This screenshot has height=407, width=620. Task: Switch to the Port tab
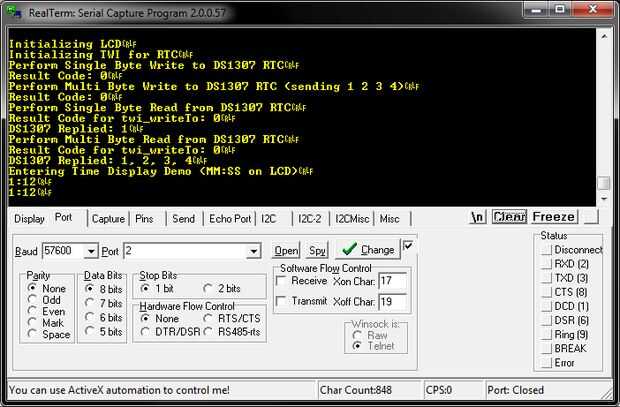coord(64,218)
